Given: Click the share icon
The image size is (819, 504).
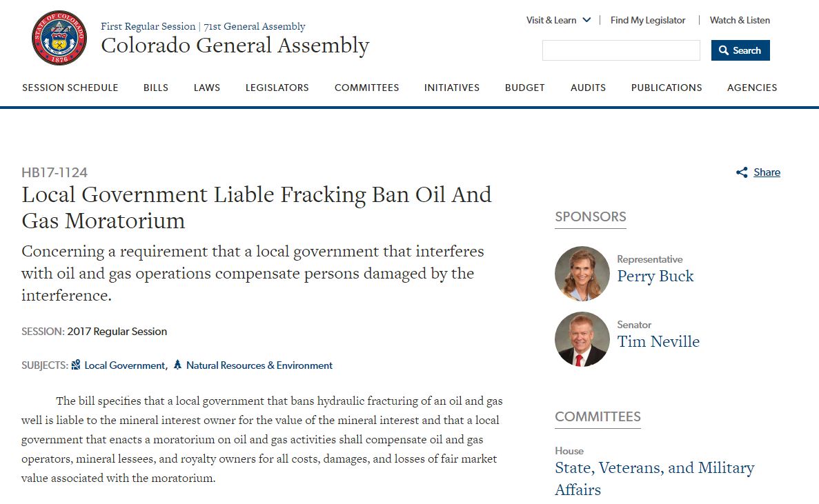Looking at the screenshot, I should pyautogui.click(x=742, y=172).
